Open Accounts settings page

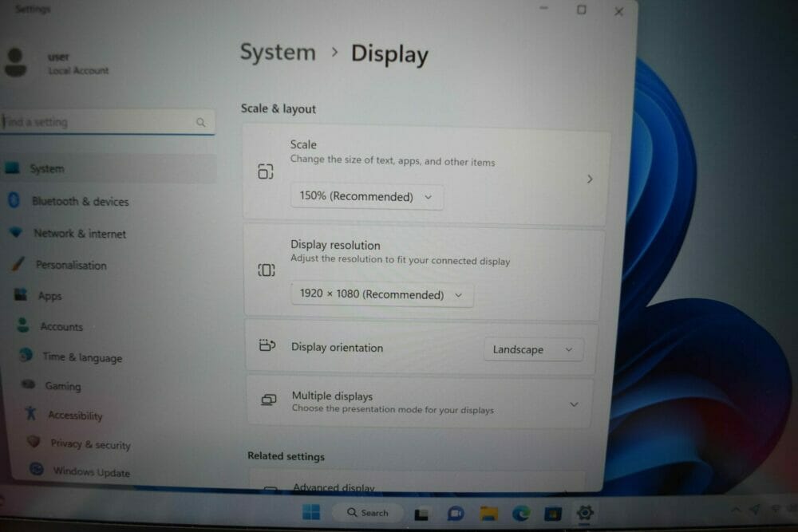tap(61, 326)
